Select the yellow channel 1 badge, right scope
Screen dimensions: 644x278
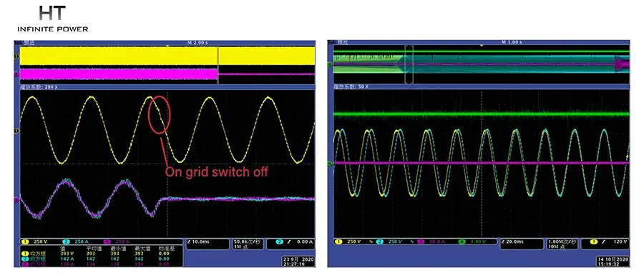click(338, 242)
